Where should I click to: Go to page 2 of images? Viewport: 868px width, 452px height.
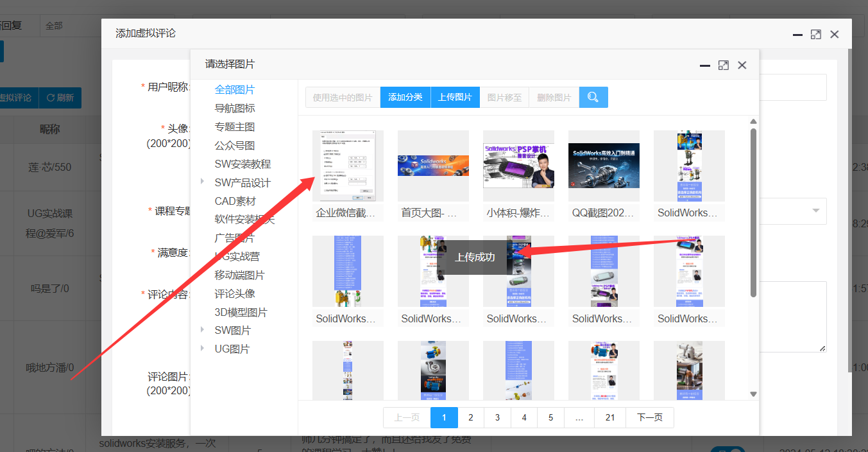(x=471, y=417)
